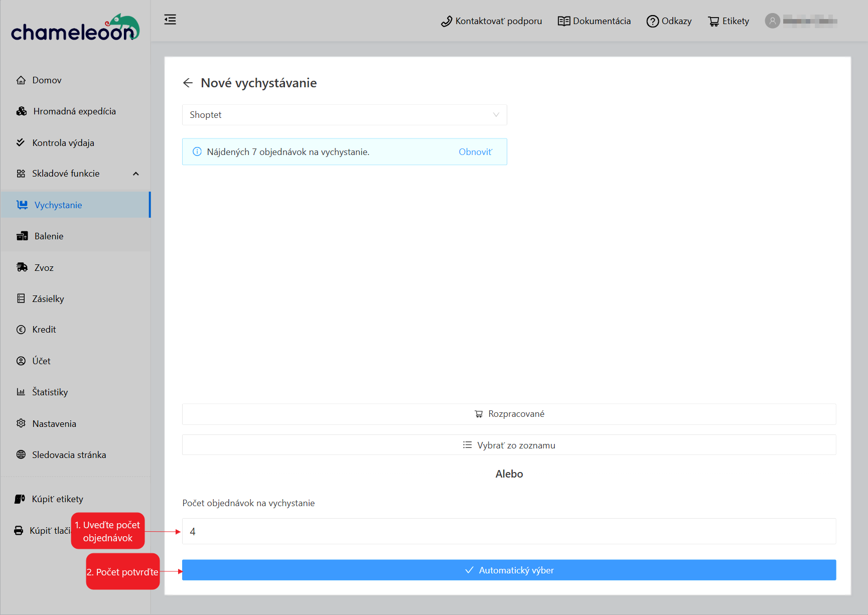Collapse the Skladové funkcie submenu
This screenshot has width=868, height=615.
135,174
